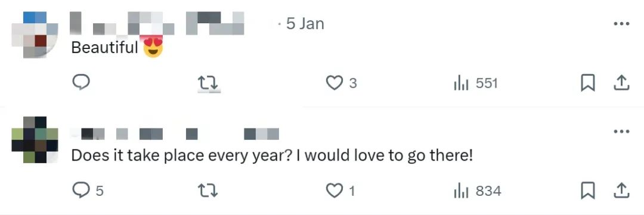Open the "Does it take place every year" tweet text
The width and height of the screenshot is (644, 215).
[x=273, y=156]
